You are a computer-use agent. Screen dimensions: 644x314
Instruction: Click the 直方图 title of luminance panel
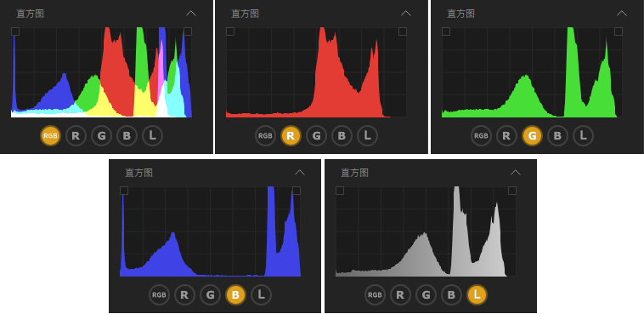pos(354,173)
